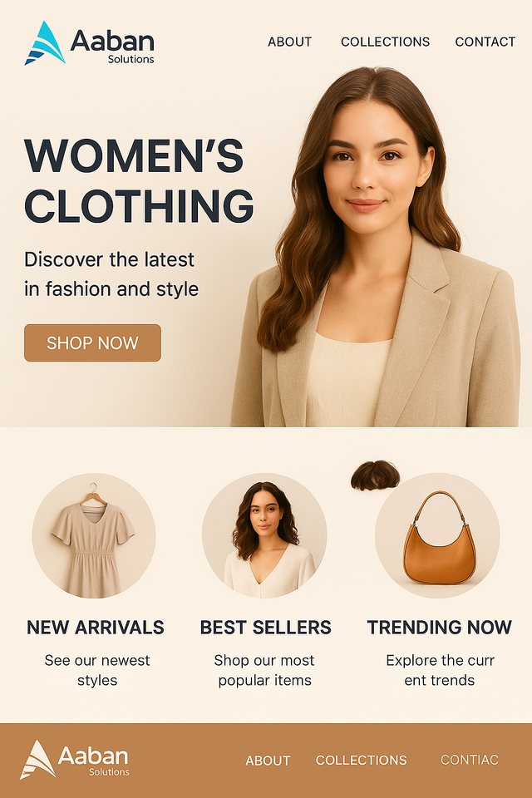Go to CONTACT in the header menu
The width and height of the screenshot is (532, 798).
click(485, 42)
